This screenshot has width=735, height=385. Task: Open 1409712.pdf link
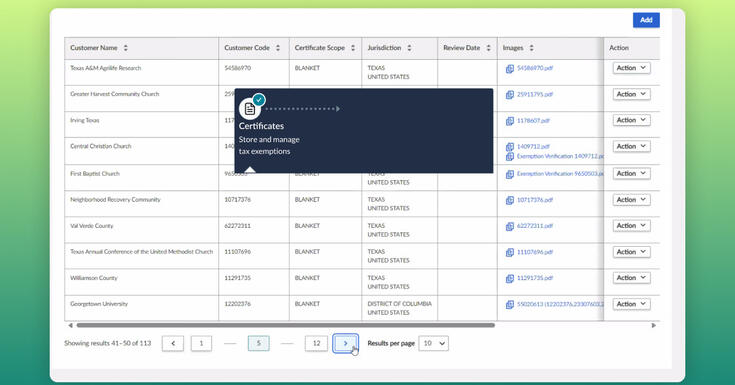pyautogui.click(x=533, y=146)
